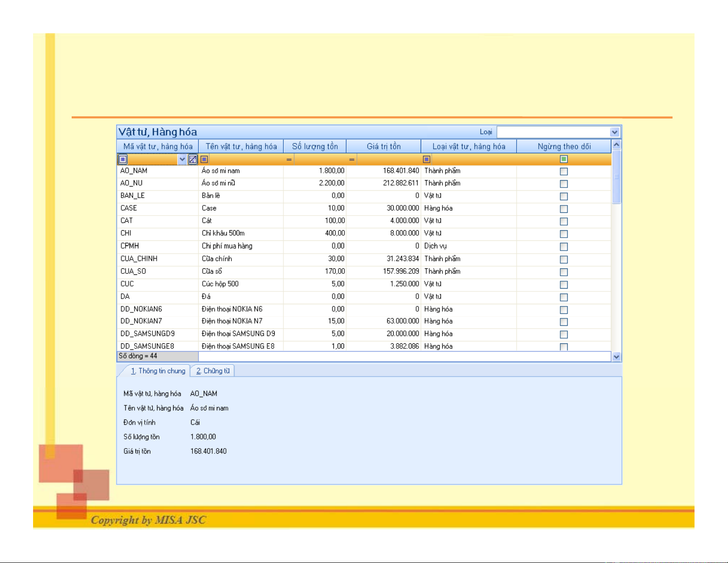
Task: Click the clear filter icon in Mã vật tư column
Action: coord(193,159)
